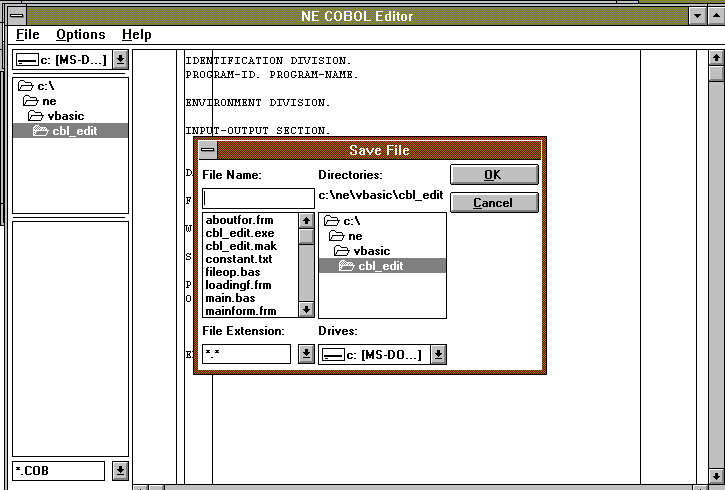Select cbl_edit folder in dialog Directories list
This screenshot has height=490, width=725.
click(380, 266)
